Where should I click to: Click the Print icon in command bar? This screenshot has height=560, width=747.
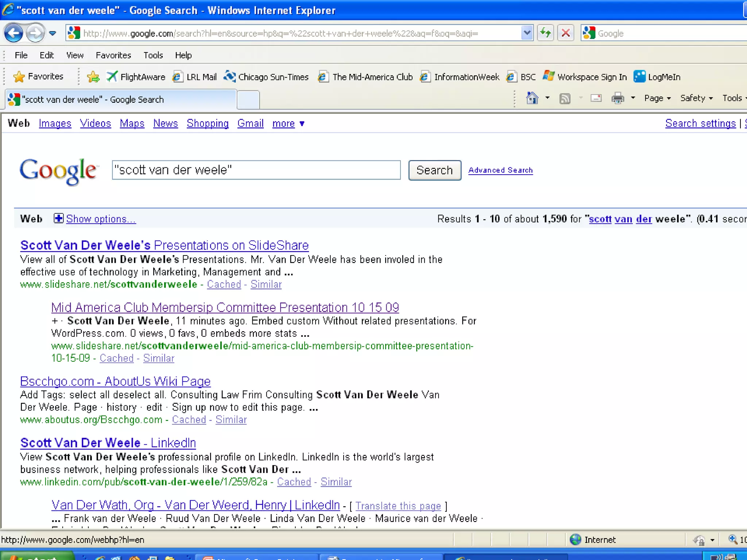pyautogui.click(x=618, y=98)
